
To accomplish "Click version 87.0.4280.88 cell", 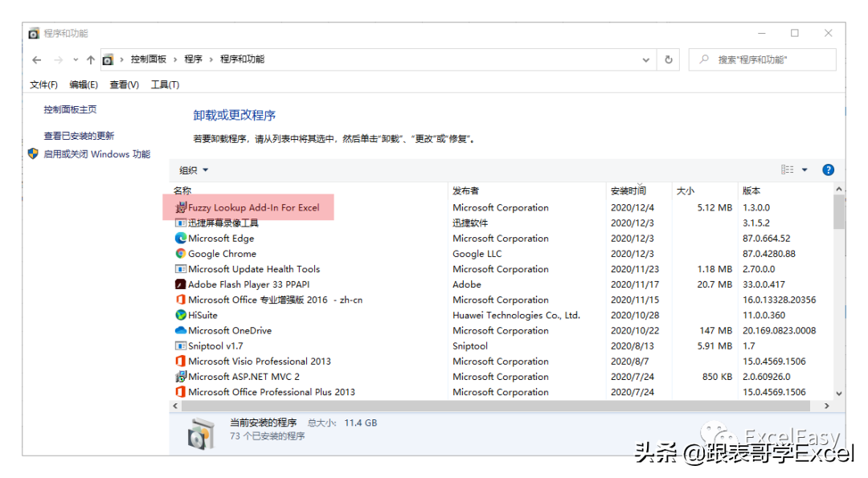I will [768, 253].
